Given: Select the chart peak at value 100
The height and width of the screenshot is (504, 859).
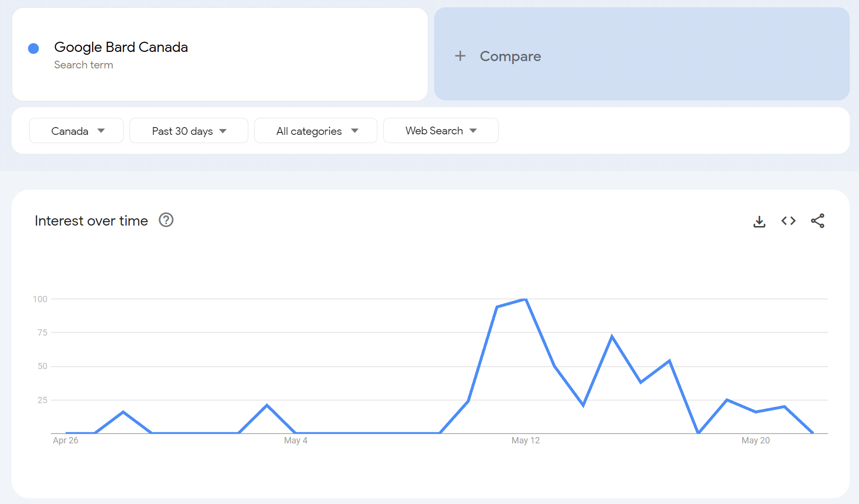Looking at the screenshot, I should tap(526, 299).
